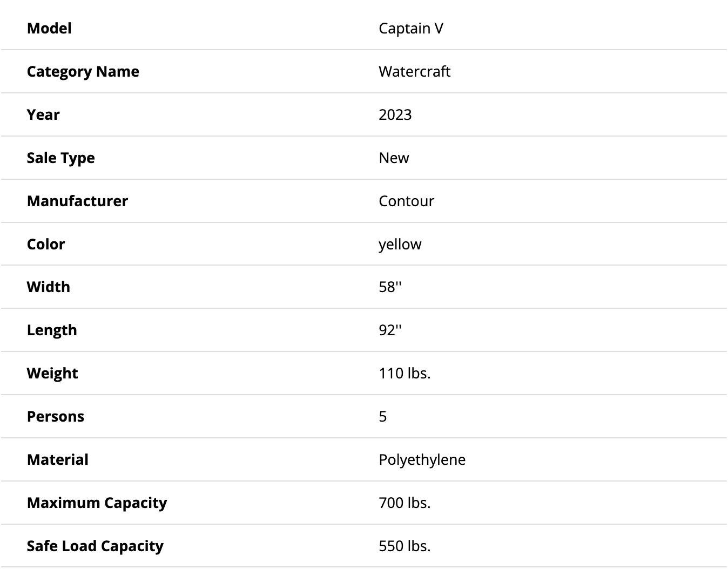
Task: Click the Category Name label
Action: pos(83,71)
